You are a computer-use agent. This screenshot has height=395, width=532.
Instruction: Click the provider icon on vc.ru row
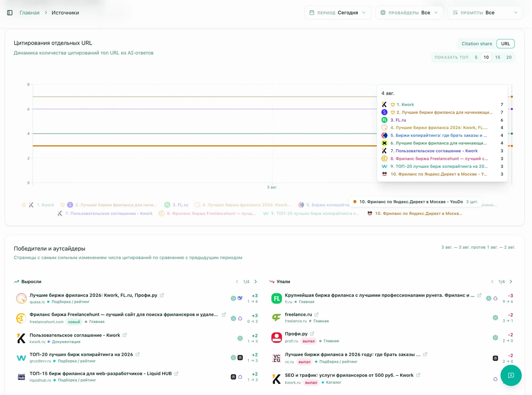click(495, 358)
